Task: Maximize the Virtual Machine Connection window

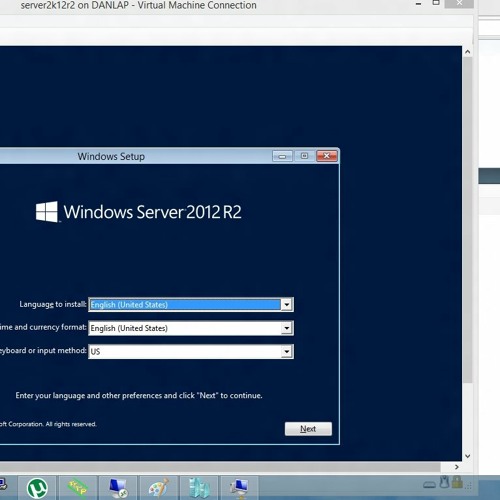Action: click(x=436, y=3)
